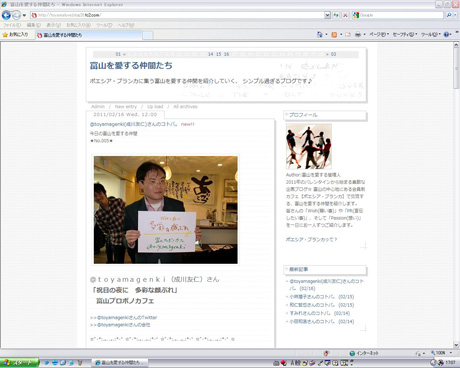Click the blue Help question mark icon
The width and height of the screenshot is (460, 368).
tap(447, 34)
